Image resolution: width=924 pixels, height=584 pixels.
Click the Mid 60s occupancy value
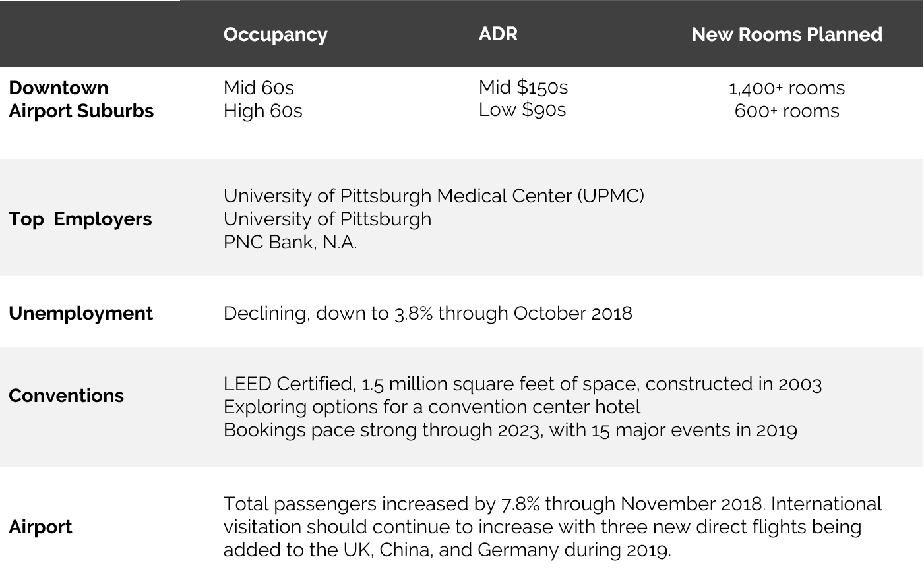point(259,88)
